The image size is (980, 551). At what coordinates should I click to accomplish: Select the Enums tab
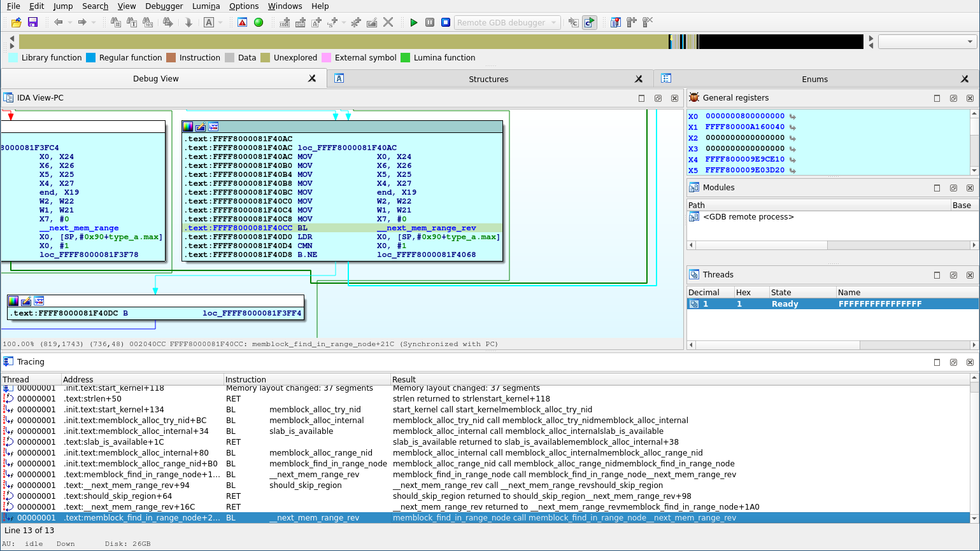814,79
